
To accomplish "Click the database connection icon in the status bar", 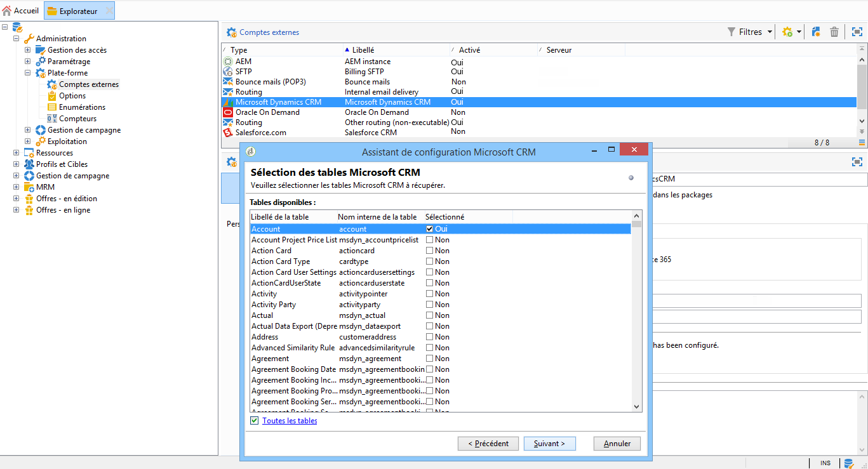I will (848, 463).
